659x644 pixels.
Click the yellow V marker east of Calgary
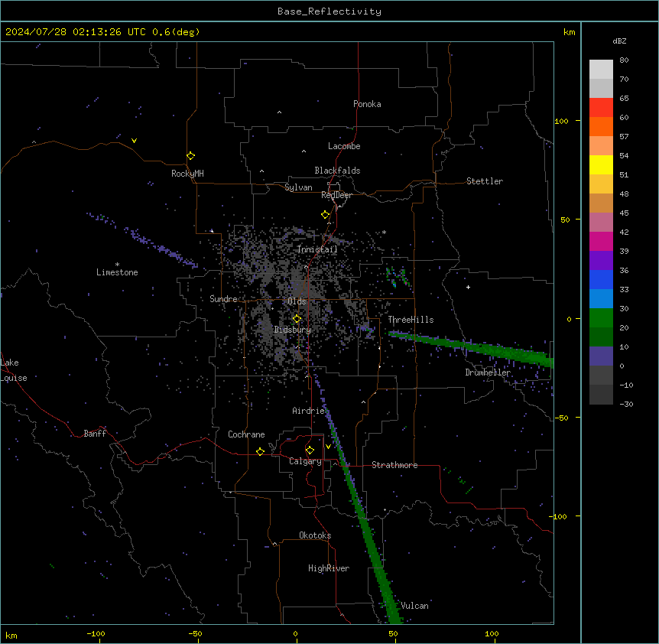(x=328, y=447)
